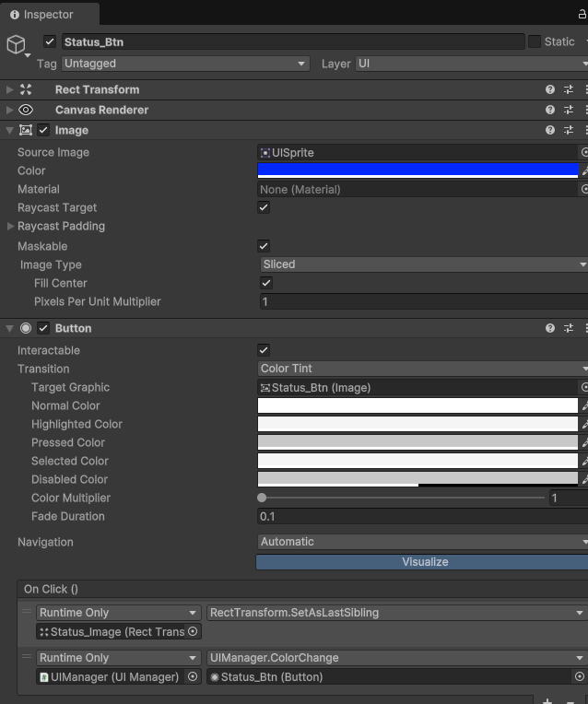Click the Inspector lock icon
This screenshot has width=588, height=704.
(x=582, y=15)
